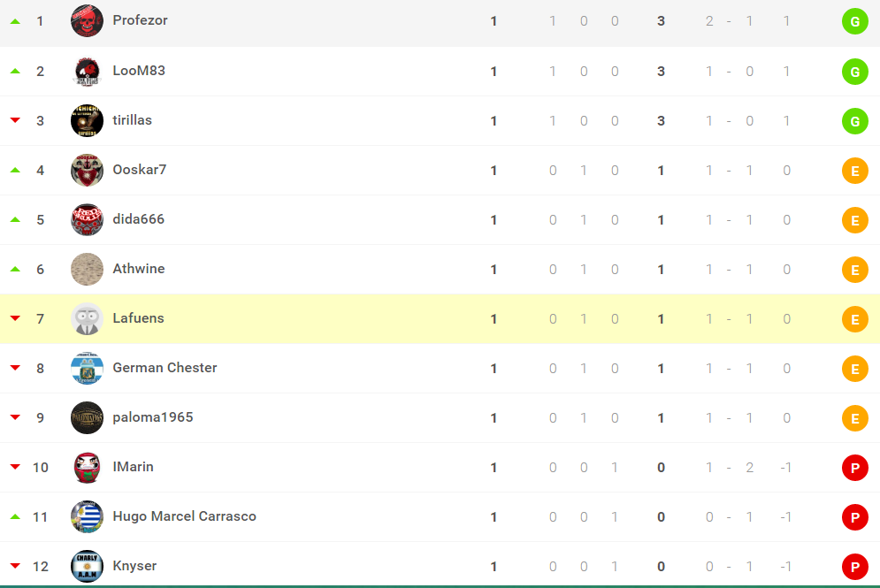
Task: Click Profezor's red skull avatar
Action: coord(87,20)
